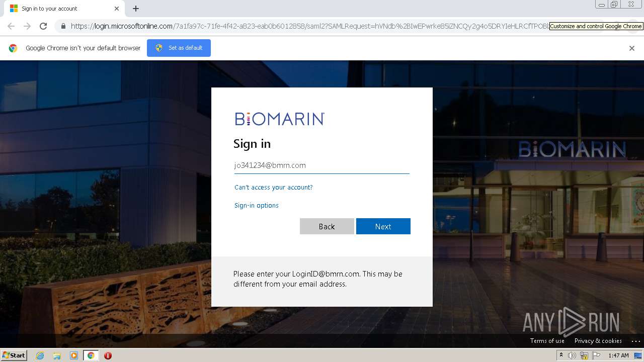Click the LoginID email input field
Viewport: 644px width, 362px height.
point(322,165)
